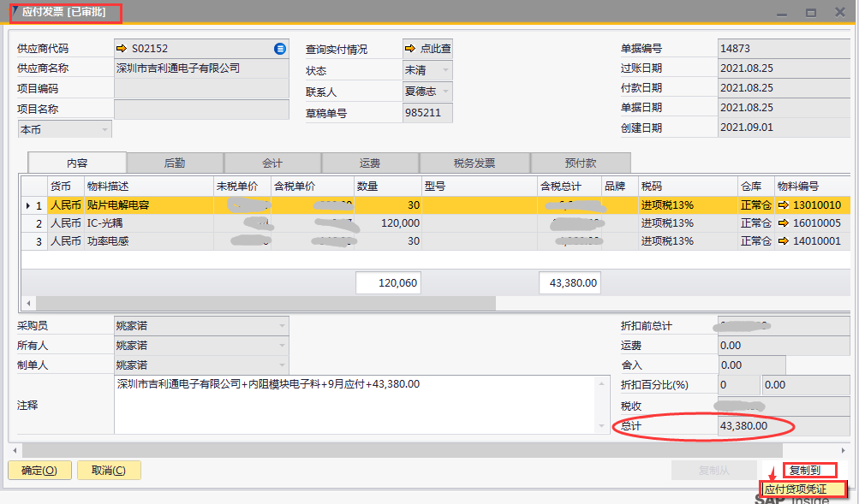Open the 税务发票 tab
Viewport: 859px width, 504px height.
[474, 163]
